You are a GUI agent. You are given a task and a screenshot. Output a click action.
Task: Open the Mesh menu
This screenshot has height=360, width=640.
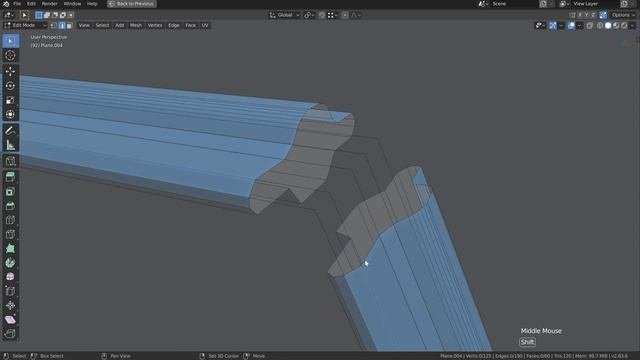coord(136,25)
